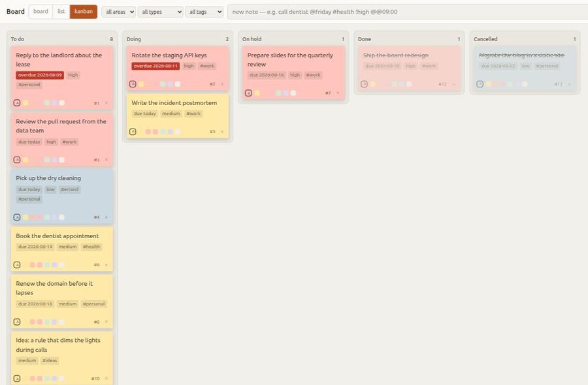This screenshot has height=385, width=588.
Task: Click the 'Done' column header
Action: coord(364,39)
